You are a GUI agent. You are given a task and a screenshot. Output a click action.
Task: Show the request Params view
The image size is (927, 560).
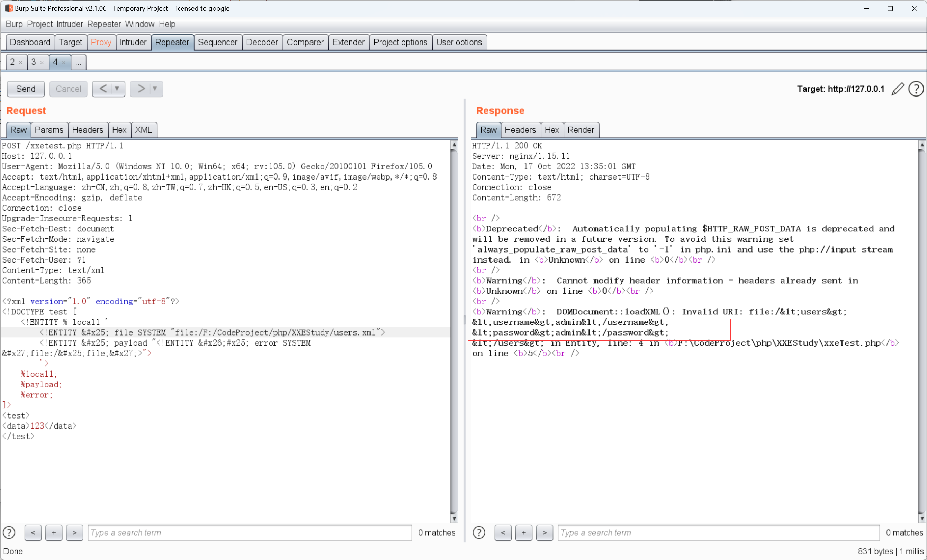coord(49,130)
